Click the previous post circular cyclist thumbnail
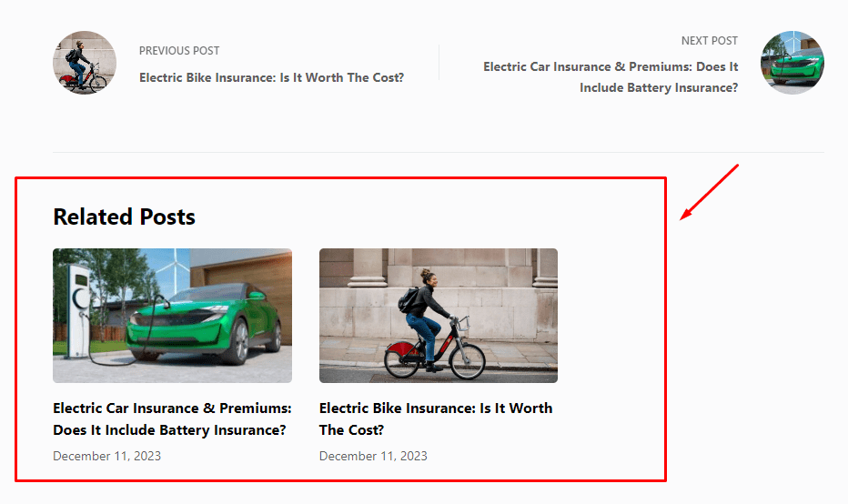Screen dimensions: 848x504 85,63
